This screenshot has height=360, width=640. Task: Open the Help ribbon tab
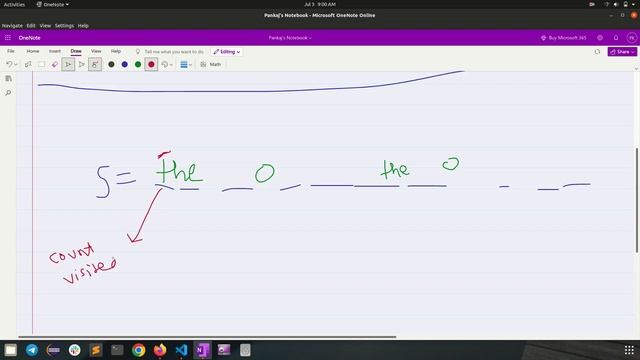(x=116, y=51)
